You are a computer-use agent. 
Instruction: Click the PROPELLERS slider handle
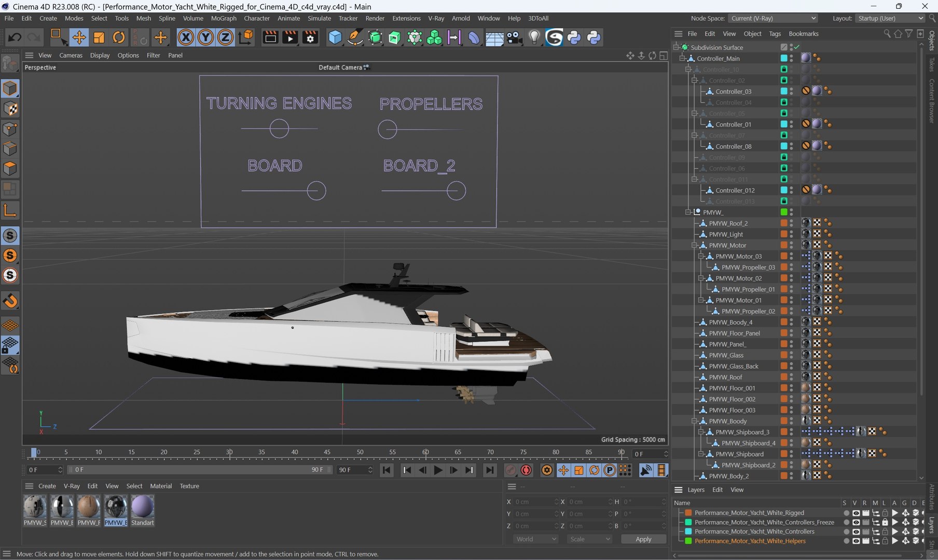(x=387, y=129)
